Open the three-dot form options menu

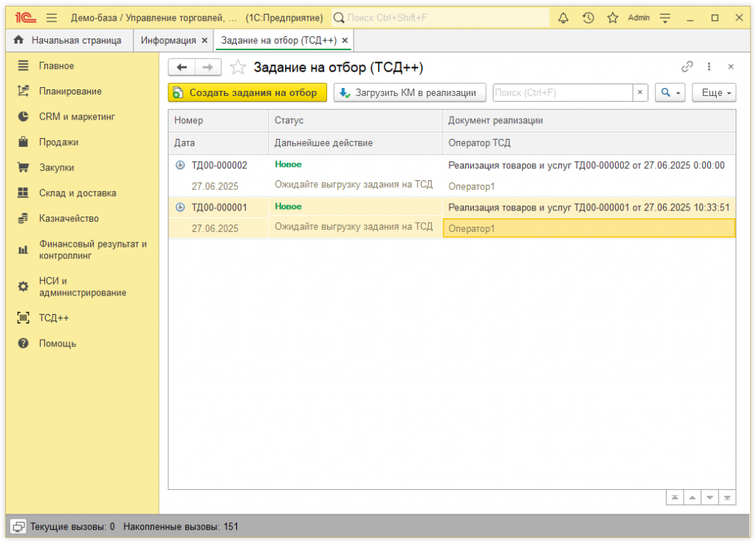(x=709, y=66)
